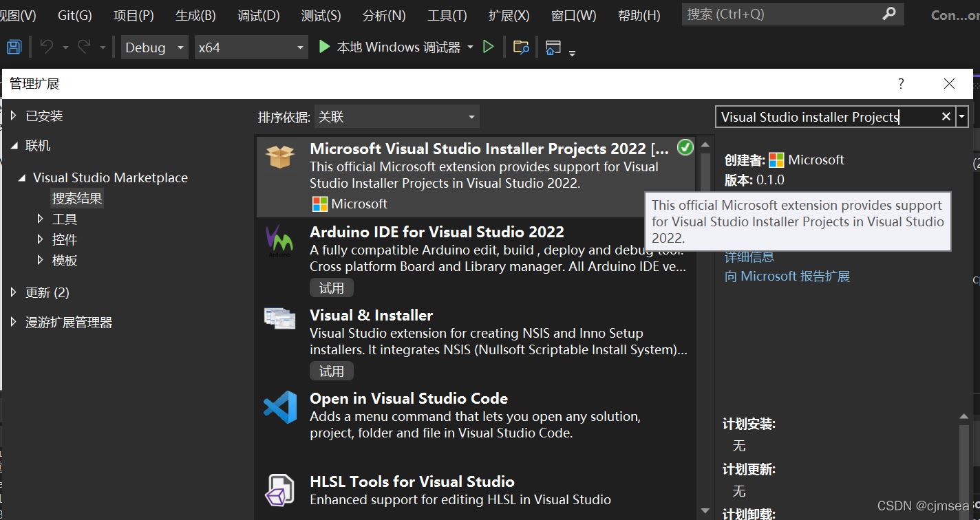Image resolution: width=980 pixels, height=520 pixels.
Task: Open toolbar overflow options arrow
Action: (573, 52)
